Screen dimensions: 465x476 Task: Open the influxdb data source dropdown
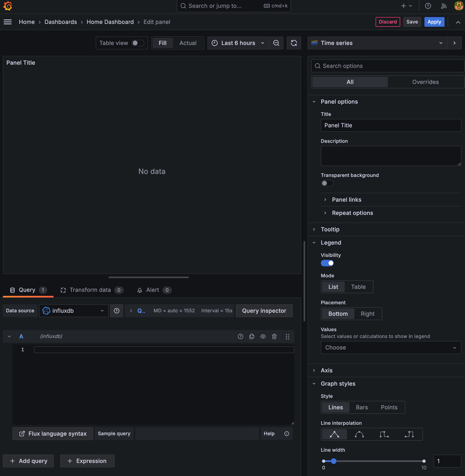coord(74,311)
